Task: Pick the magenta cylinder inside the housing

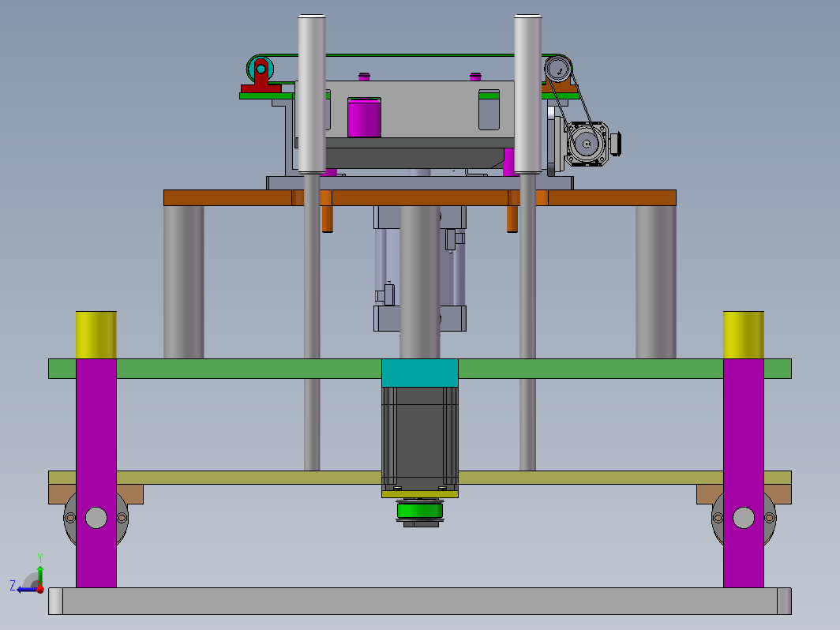Action: pos(364,118)
